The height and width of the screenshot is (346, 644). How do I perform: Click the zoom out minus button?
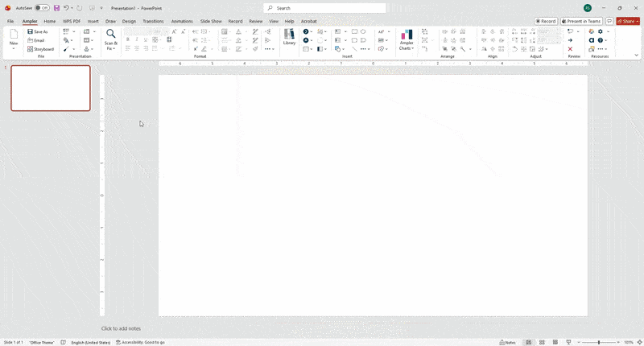pyautogui.click(x=579, y=342)
